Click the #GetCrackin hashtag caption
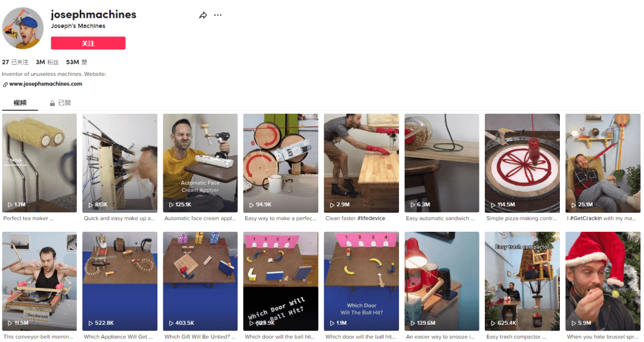Image resolution: width=644 pixels, height=342 pixels. click(586, 219)
